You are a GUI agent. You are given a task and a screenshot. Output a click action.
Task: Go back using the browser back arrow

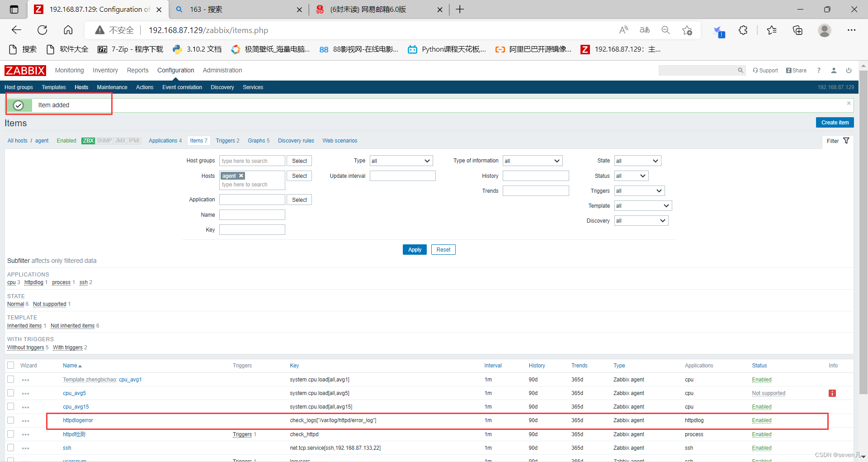click(x=17, y=30)
